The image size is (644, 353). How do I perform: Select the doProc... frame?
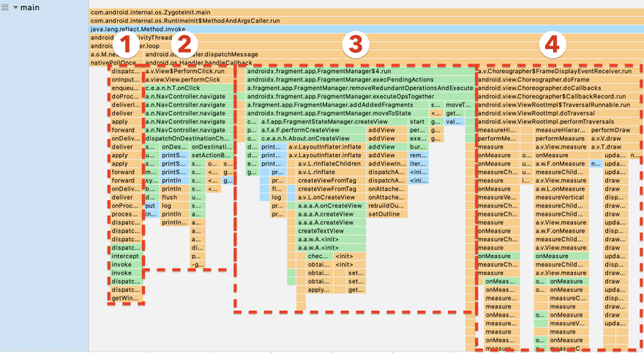coord(127,96)
